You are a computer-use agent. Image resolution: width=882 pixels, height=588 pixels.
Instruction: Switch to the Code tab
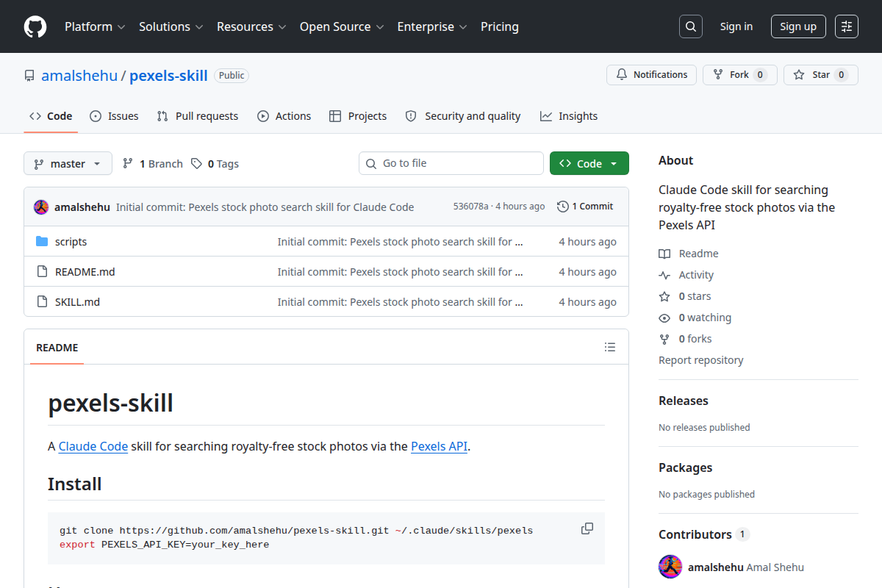point(51,116)
